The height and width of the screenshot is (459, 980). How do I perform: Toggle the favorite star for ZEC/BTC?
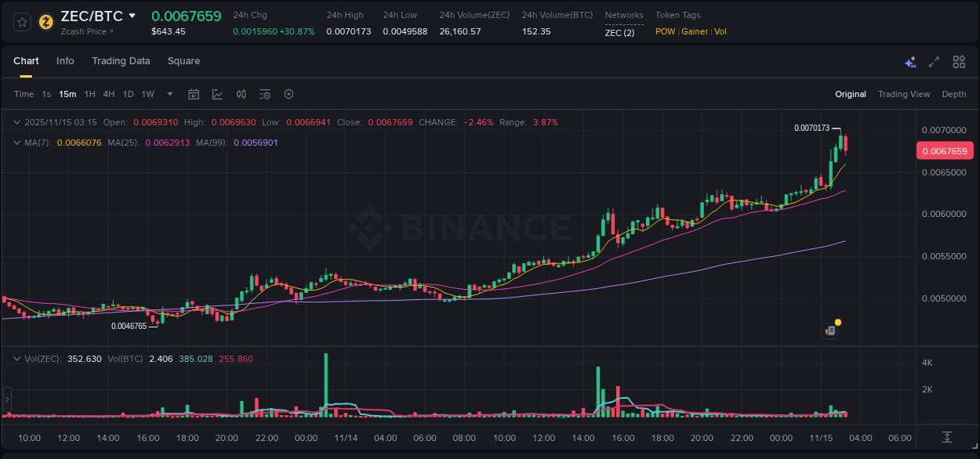21,22
